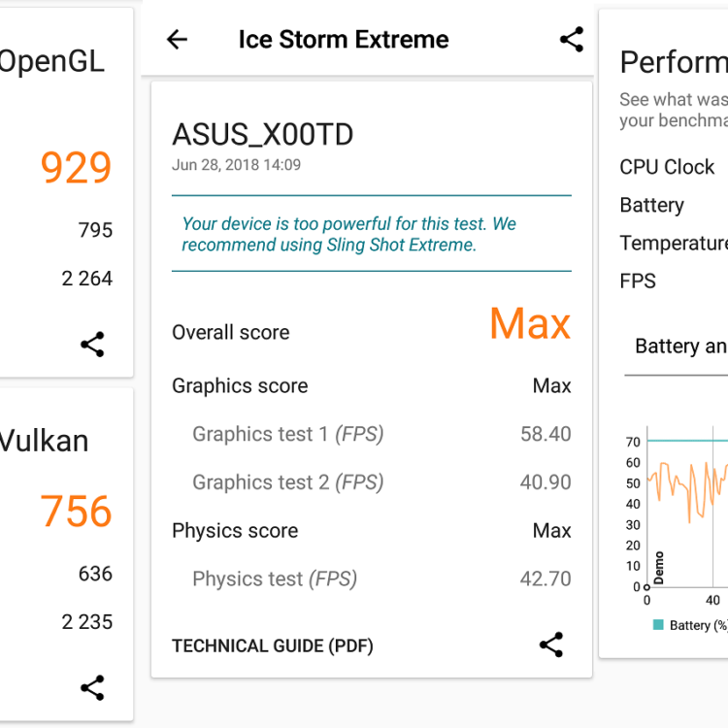This screenshot has height=728, width=728.
Task: Tap share icon beside Technical Guide
Action: point(551,645)
